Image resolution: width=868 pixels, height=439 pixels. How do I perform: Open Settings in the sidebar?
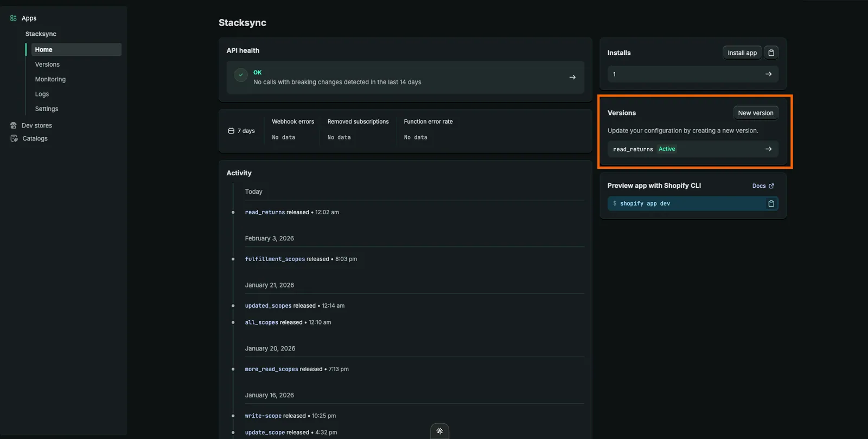click(x=47, y=109)
